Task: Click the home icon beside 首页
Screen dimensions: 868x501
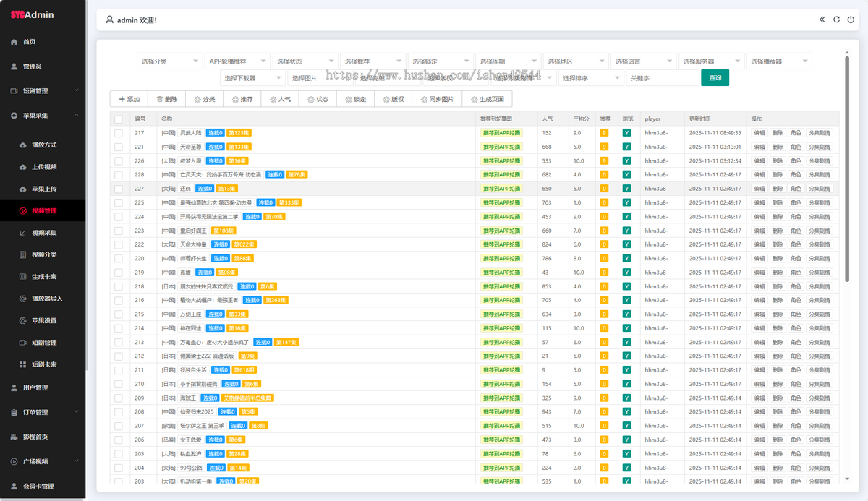Action: click(14, 42)
